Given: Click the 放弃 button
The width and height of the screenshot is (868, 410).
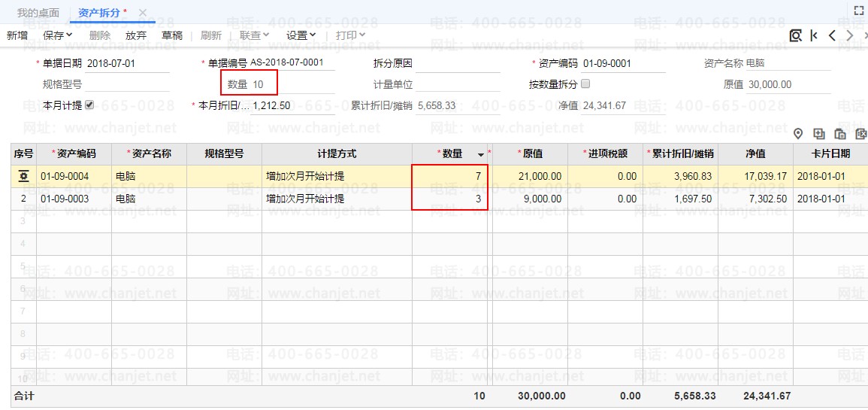Looking at the screenshot, I should 135,35.
